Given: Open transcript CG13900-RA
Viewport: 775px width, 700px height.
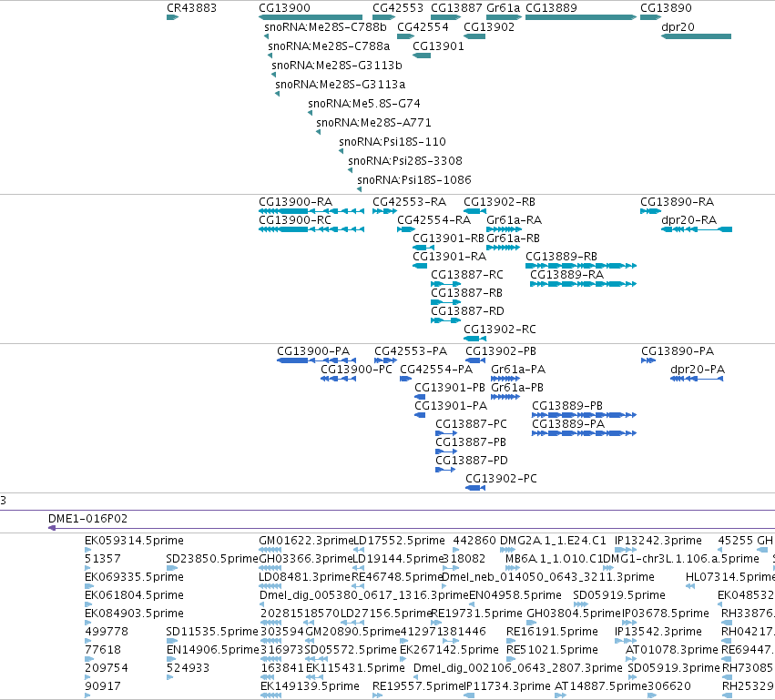Looking at the screenshot, I should pyautogui.click(x=296, y=202).
